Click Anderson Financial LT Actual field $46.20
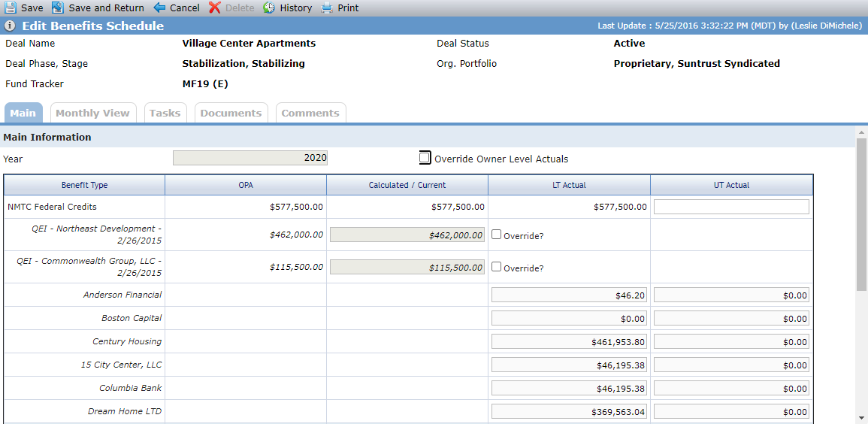Viewport: 868px width, 424px height. click(x=569, y=295)
